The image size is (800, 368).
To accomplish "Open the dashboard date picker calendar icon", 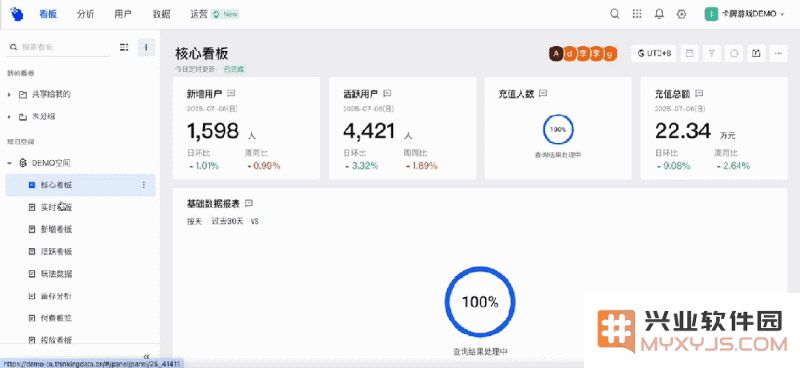I will coord(689,53).
